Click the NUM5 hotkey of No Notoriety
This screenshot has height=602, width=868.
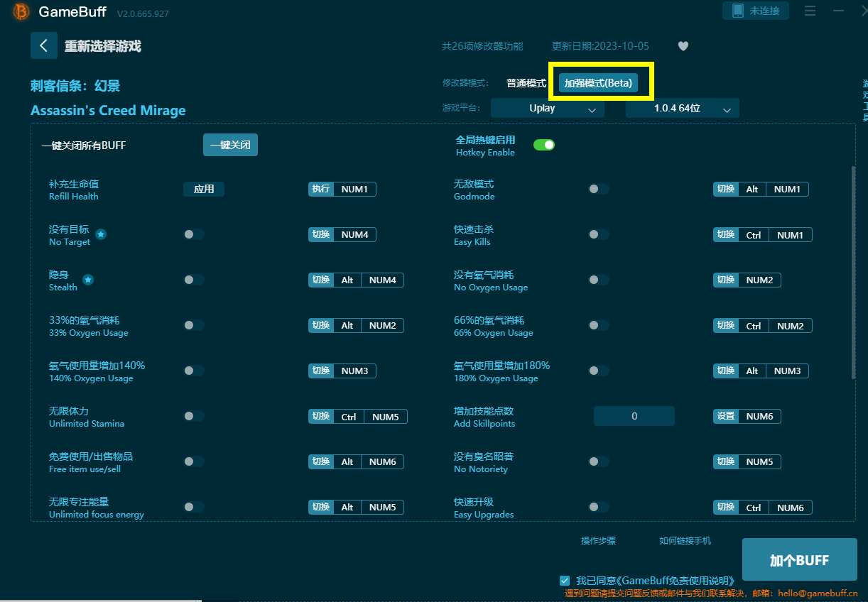pyautogui.click(x=759, y=461)
